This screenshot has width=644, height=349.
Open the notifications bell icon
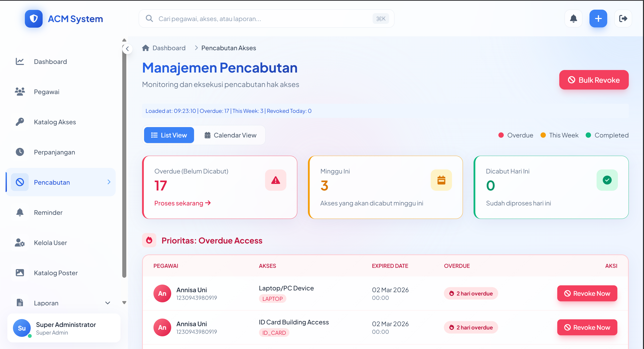(573, 19)
